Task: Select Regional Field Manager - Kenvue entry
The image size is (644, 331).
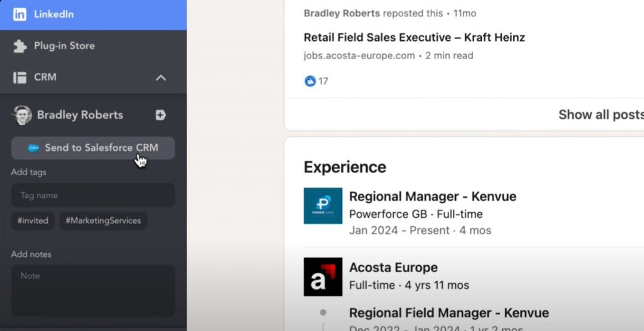Action: (x=448, y=313)
